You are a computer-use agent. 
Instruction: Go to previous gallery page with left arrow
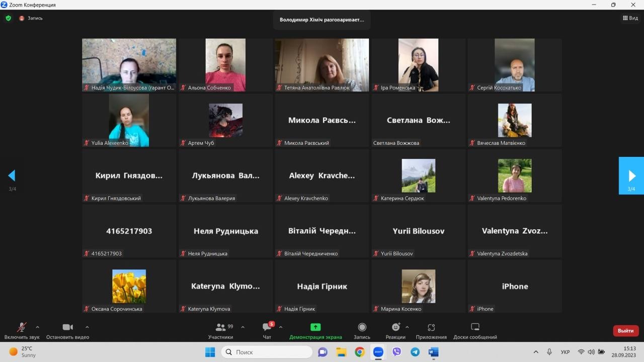12,175
